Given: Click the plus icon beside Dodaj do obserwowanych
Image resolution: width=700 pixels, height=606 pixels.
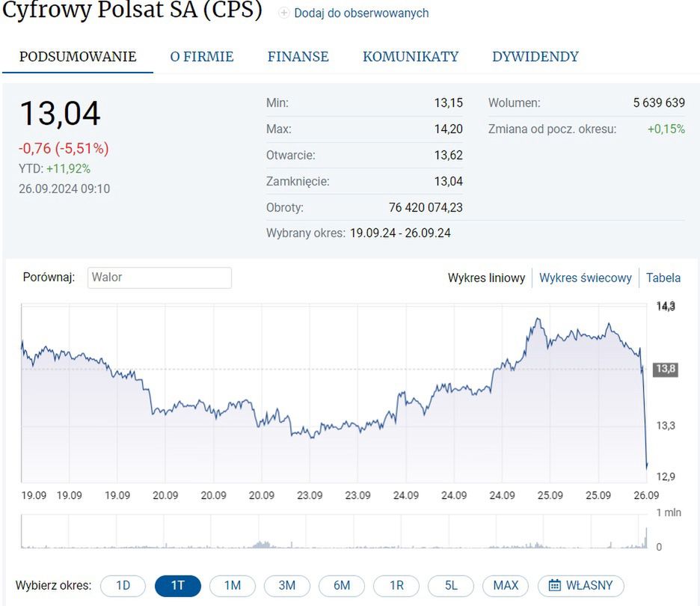Looking at the screenshot, I should pos(283,13).
